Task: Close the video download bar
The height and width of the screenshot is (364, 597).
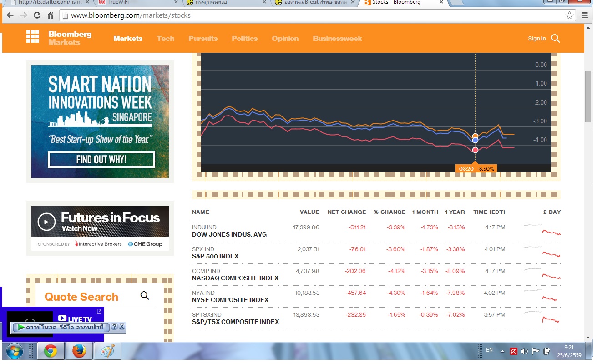Action: coord(122,327)
